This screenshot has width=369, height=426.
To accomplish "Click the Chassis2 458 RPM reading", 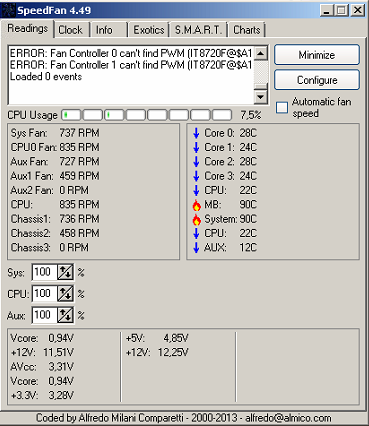I will point(55,233).
